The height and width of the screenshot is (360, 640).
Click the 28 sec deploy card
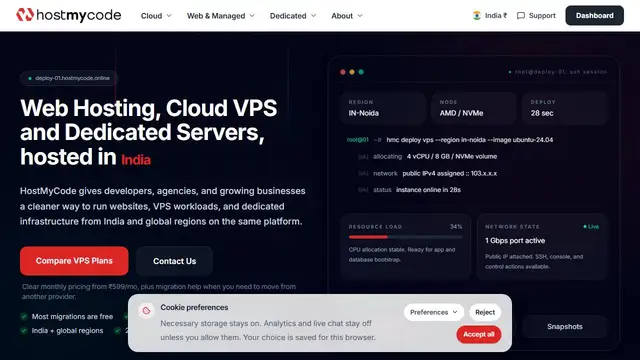565,108
